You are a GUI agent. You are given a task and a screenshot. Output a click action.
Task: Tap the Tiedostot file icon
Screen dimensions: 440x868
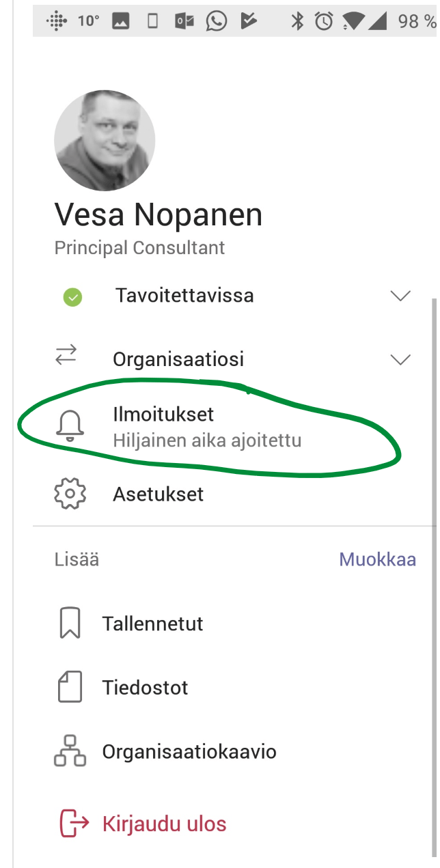click(x=70, y=687)
